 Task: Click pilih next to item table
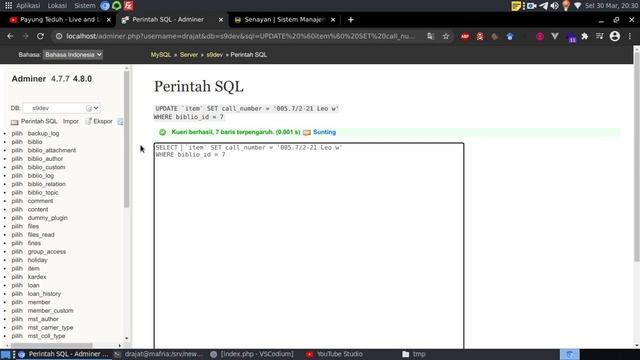[17, 268]
